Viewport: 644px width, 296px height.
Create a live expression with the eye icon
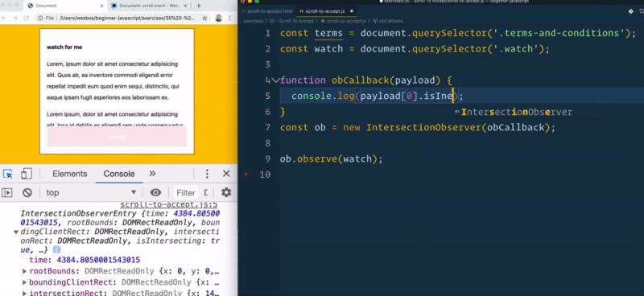155,192
